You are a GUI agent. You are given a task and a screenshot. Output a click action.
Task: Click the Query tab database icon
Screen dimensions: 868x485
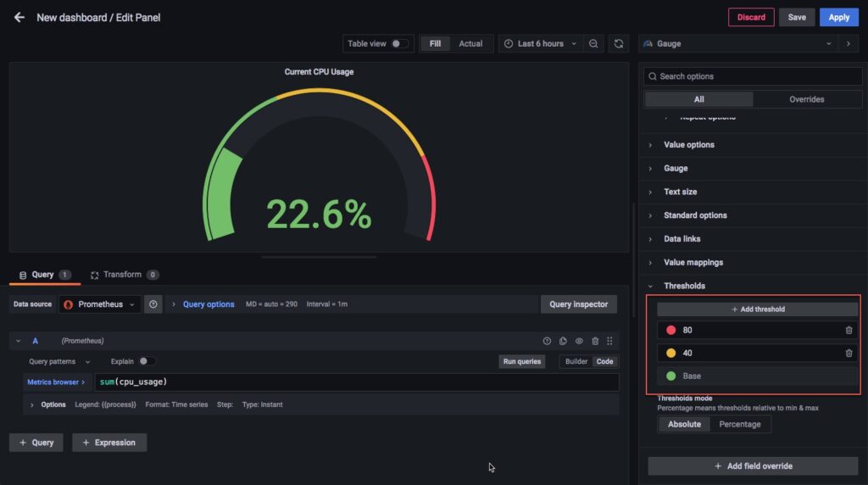(x=23, y=276)
